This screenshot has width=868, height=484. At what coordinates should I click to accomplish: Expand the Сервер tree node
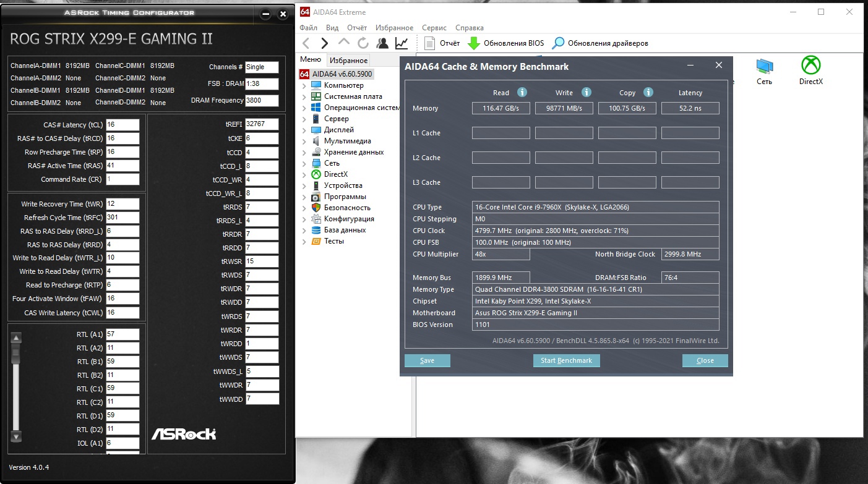(x=304, y=119)
